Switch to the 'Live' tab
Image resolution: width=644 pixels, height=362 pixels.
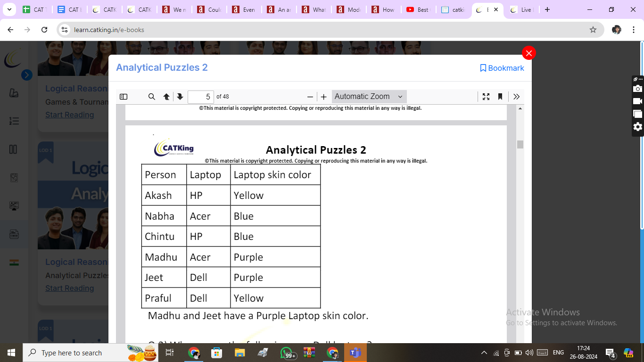(520, 9)
